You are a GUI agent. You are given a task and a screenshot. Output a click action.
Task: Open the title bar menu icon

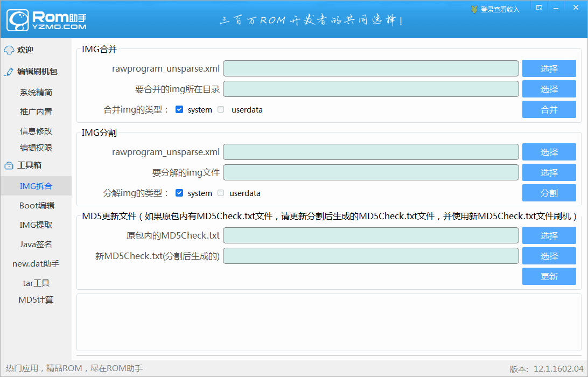(538, 7)
